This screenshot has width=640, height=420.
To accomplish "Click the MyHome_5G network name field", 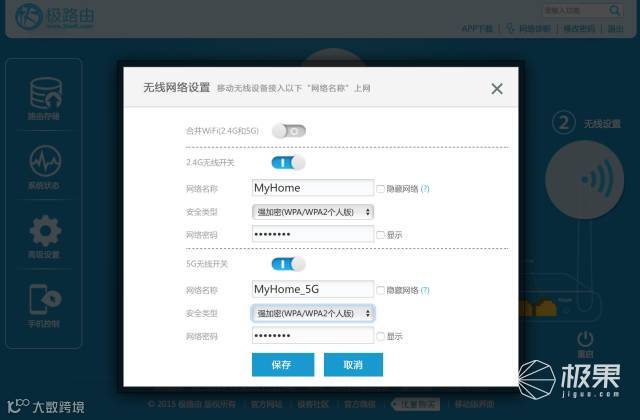I will click(x=313, y=289).
